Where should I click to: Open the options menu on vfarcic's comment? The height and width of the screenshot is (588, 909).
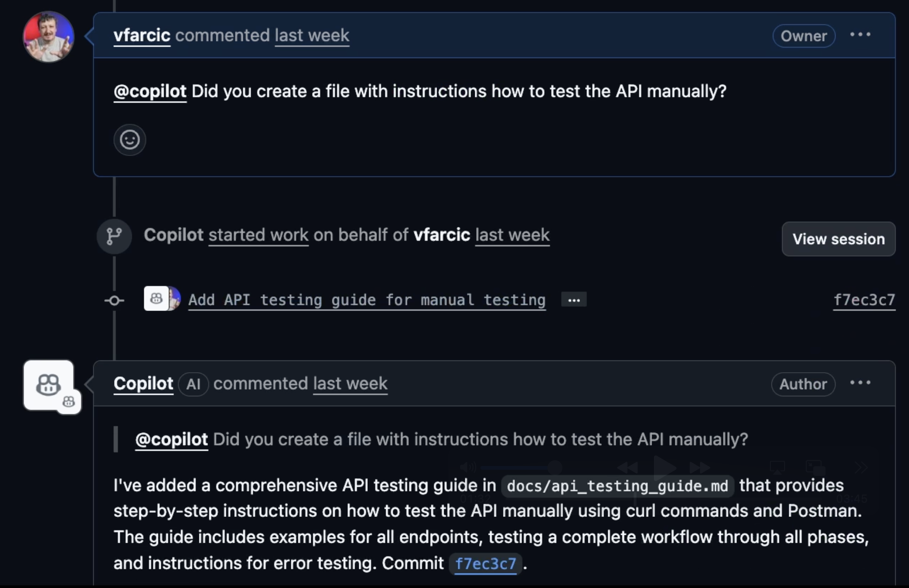tap(860, 35)
